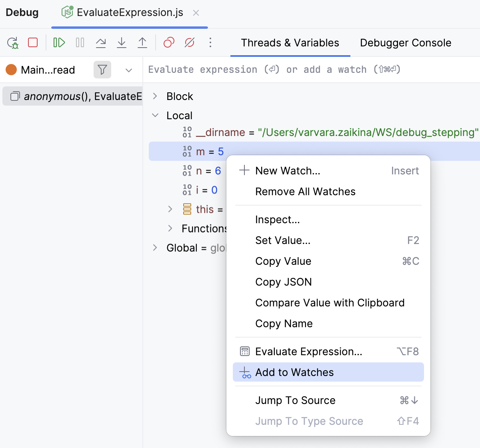Toggle Mute Breakpoints
The image size is (480, 448).
[x=190, y=42]
